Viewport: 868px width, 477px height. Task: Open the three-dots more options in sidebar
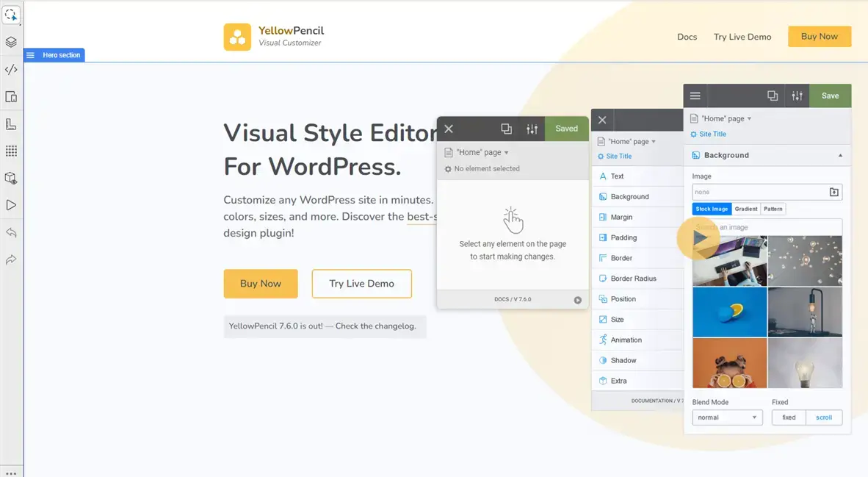[11, 473]
